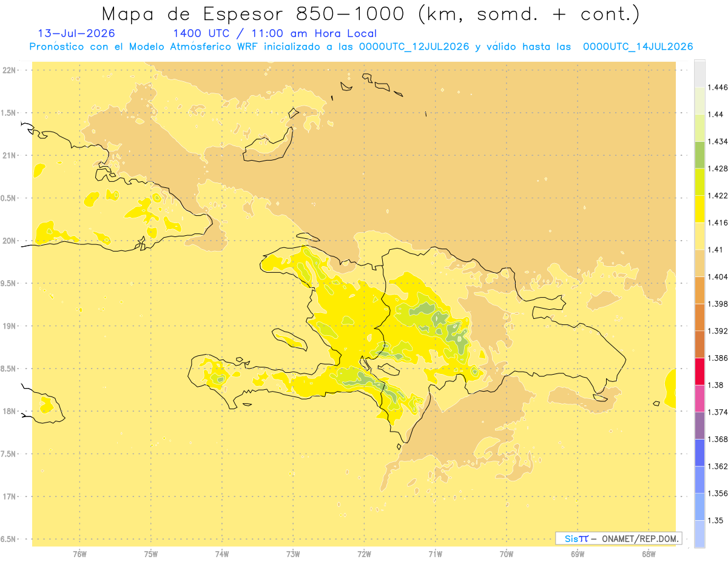Pick the purple swatch between 1.368 and 1.374
Image resolution: width=728 pixels, height=562 pixels.
coord(699,426)
